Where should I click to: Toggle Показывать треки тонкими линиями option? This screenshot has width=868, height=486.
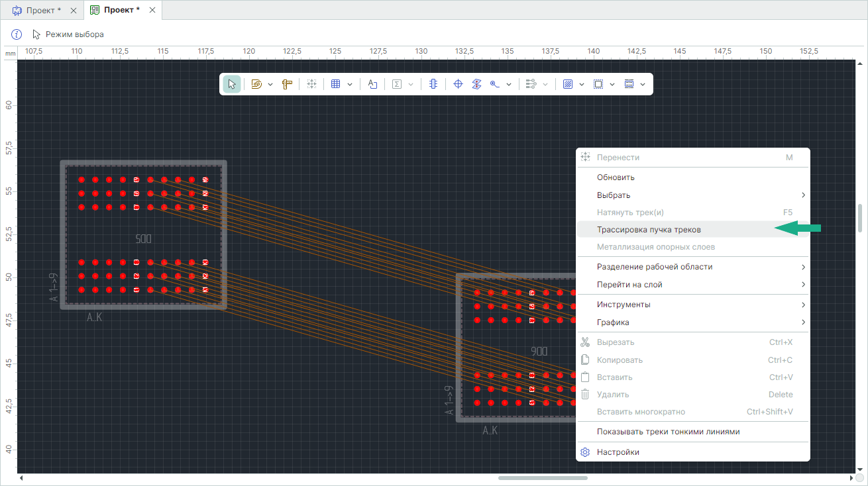[x=668, y=432]
